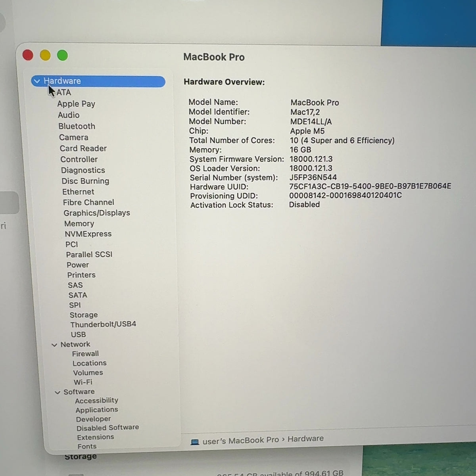
Task: Open Disabled Software entry
Action: [108, 428]
